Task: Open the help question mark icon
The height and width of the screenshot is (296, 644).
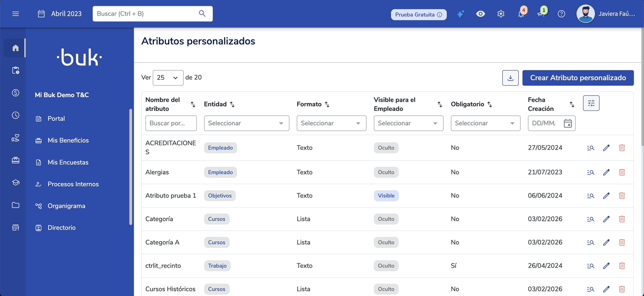Action: pyautogui.click(x=561, y=14)
